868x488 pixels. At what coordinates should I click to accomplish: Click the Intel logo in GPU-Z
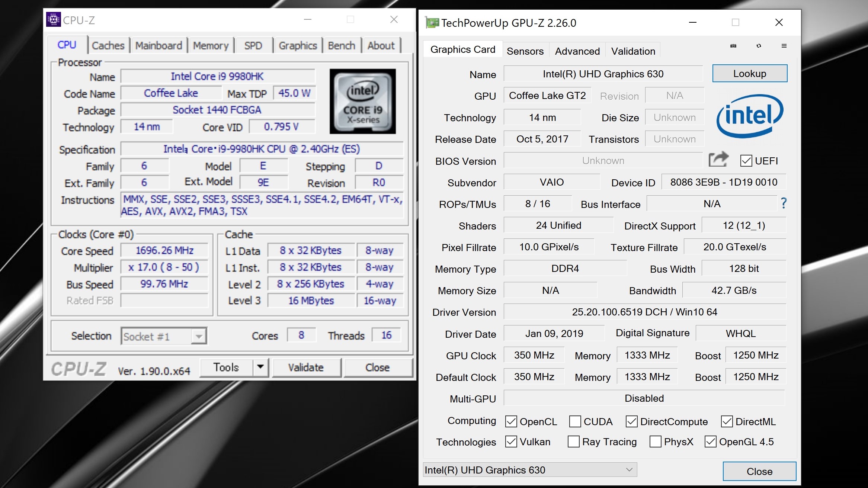(750, 116)
